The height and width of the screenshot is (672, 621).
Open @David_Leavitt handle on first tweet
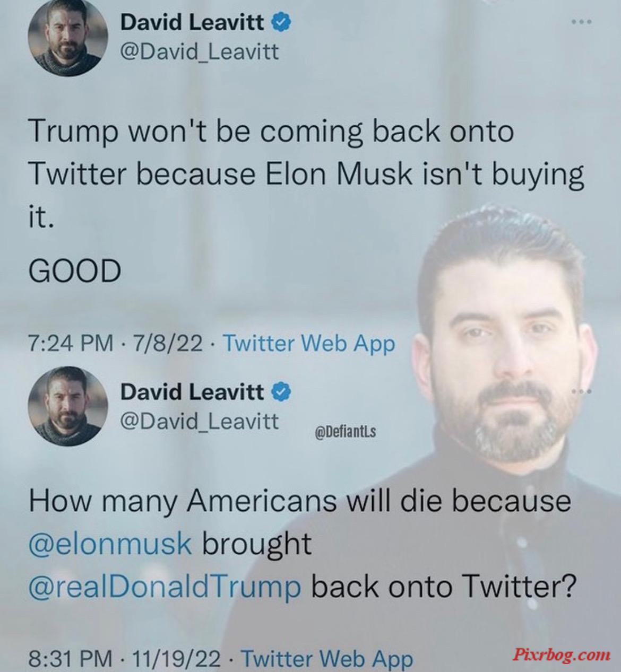[x=199, y=52]
